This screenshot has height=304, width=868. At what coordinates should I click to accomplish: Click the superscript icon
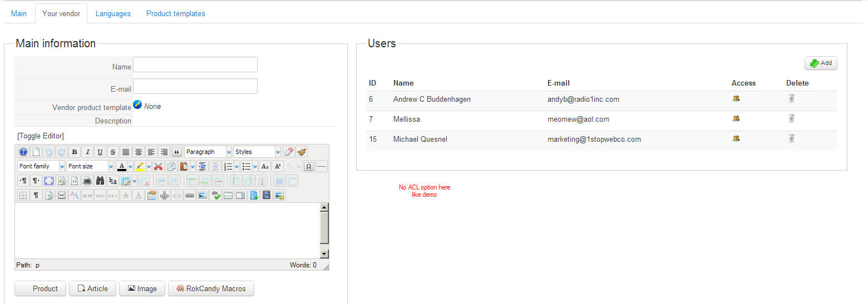point(278,166)
